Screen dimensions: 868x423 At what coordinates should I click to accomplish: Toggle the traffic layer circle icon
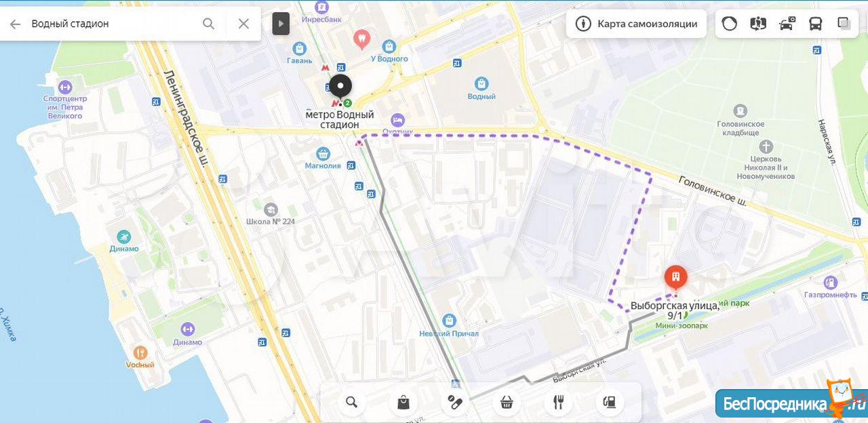pyautogui.click(x=729, y=24)
